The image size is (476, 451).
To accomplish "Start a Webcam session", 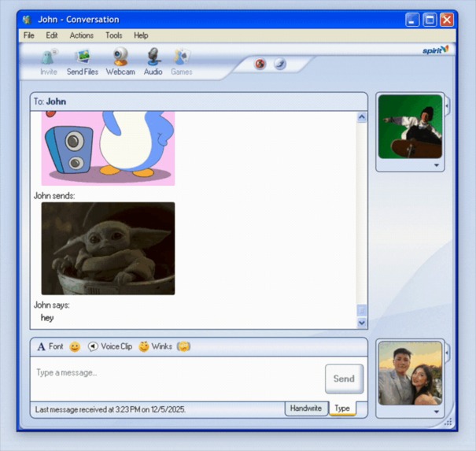I will [x=120, y=61].
